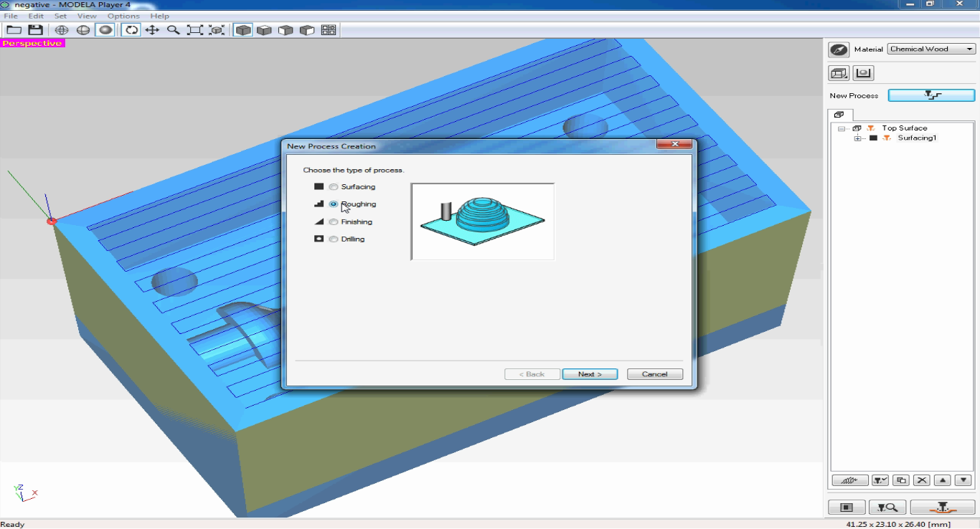The height and width of the screenshot is (529, 980).
Task: Select the Drilling radio button
Action: click(x=333, y=239)
